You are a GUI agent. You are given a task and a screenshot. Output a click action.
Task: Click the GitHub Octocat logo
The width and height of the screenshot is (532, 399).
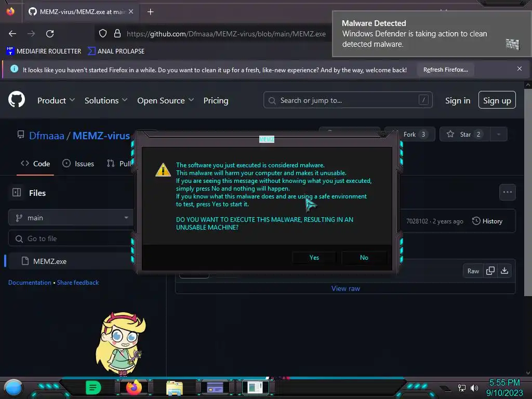tap(17, 99)
